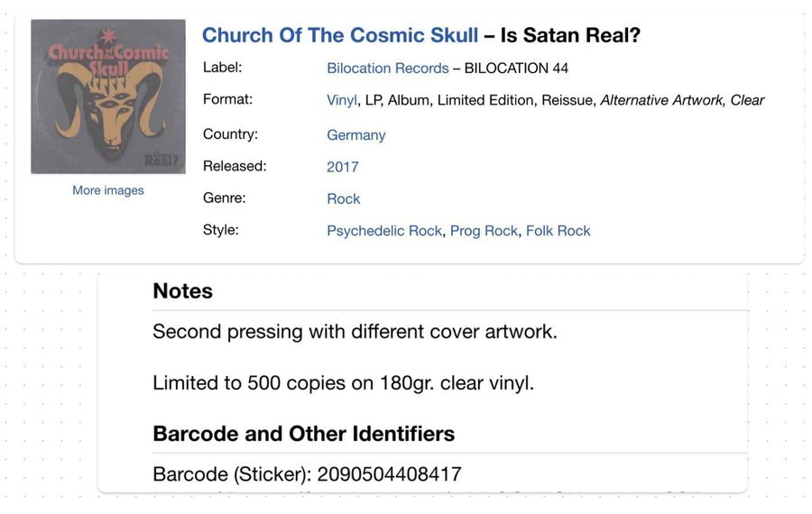The image size is (812, 514).
Task: Select the Psychedelic Rock style link
Action: tap(384, 231)
